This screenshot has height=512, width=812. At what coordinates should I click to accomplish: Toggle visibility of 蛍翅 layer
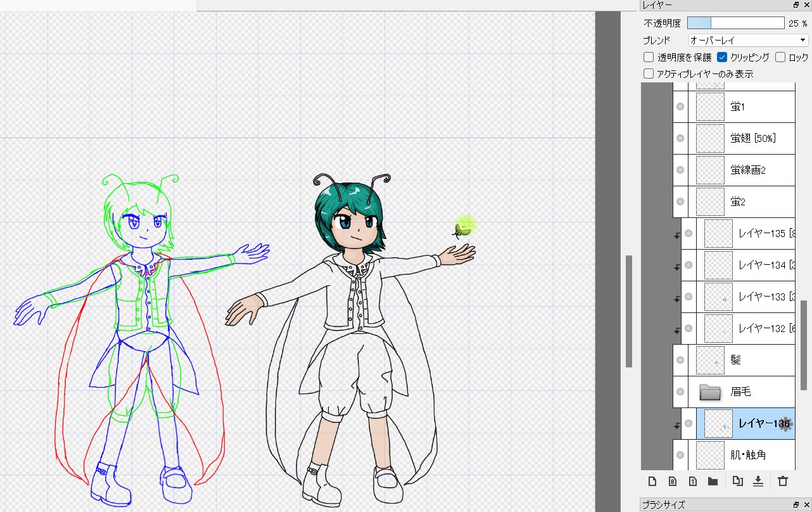coord(680,138)
